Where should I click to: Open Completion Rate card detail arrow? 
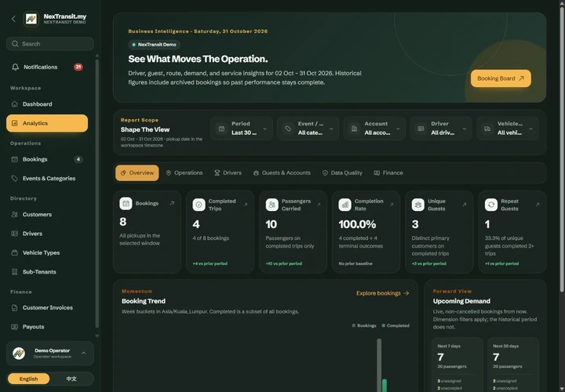tap(392, 205)
